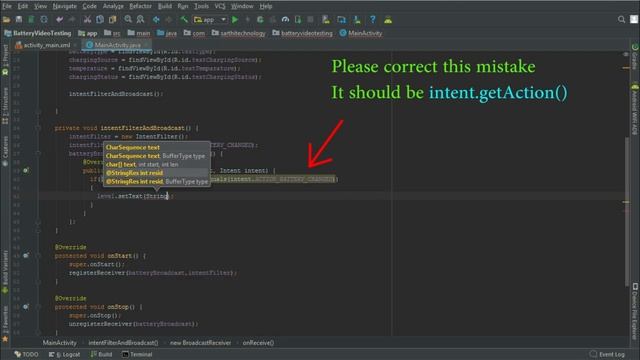This screenshot has width=640, height=360.
Task: Open Project Structure toolbar icon
Action: point(342,20)
